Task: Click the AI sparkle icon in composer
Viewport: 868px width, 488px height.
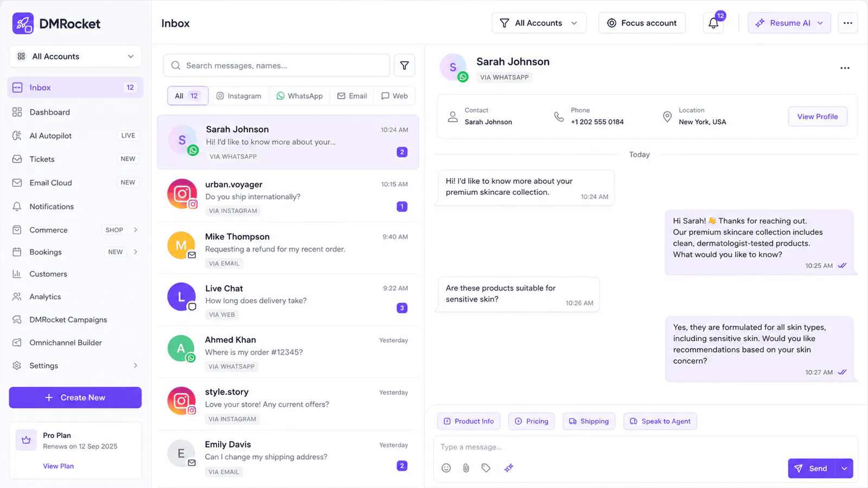Action: 508,468
